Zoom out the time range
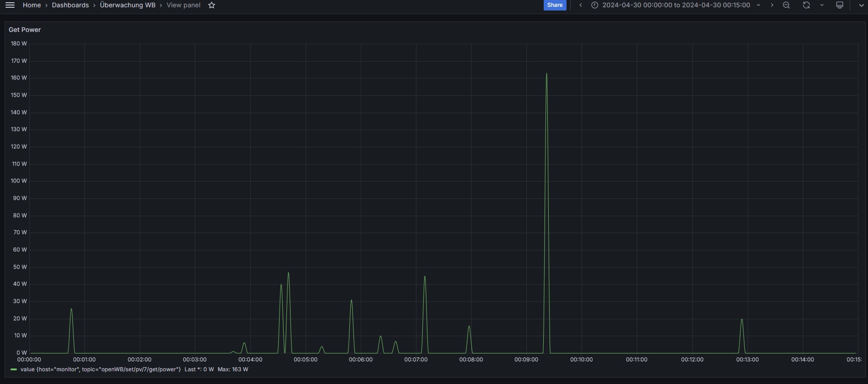 click(786, 5)
